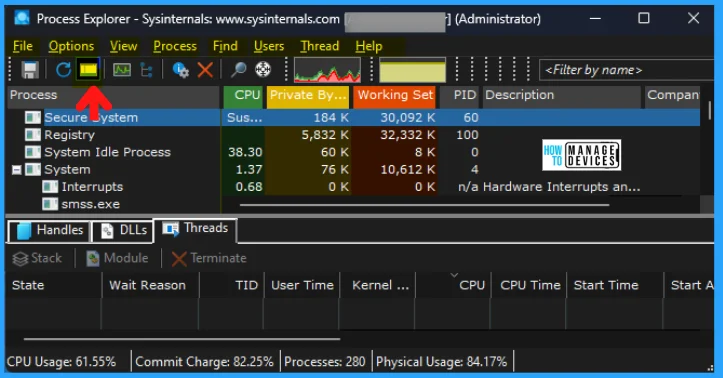Click the Commit Charge status bar entry
Viewport: 723px width, 378px height.
point(204,362)
